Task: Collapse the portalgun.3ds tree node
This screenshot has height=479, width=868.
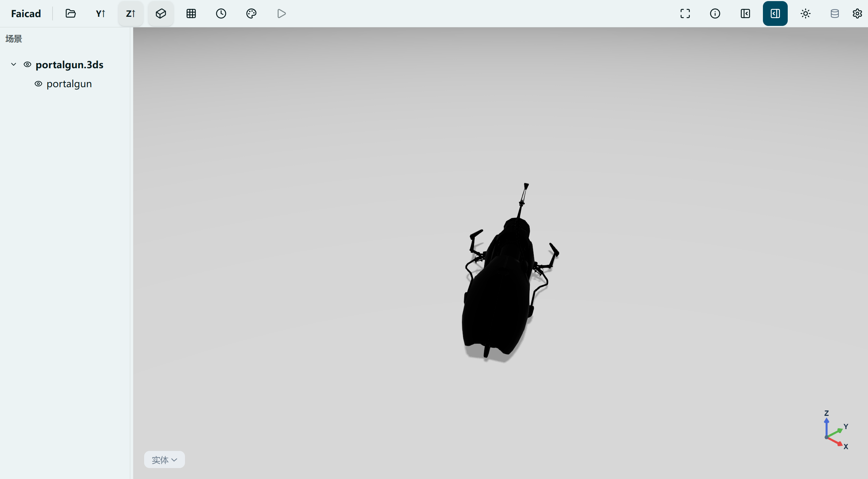Action: [x=13, y=65]
